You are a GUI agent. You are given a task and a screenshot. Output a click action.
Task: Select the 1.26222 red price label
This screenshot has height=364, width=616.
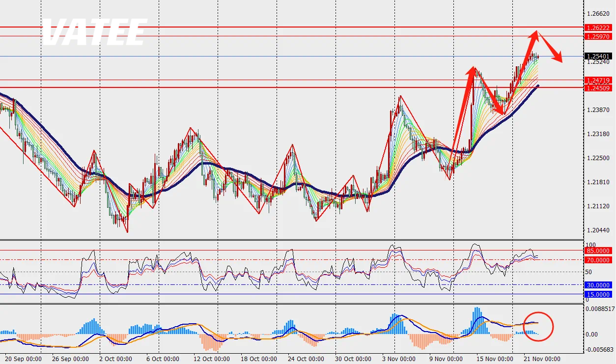tap(599, 28)
